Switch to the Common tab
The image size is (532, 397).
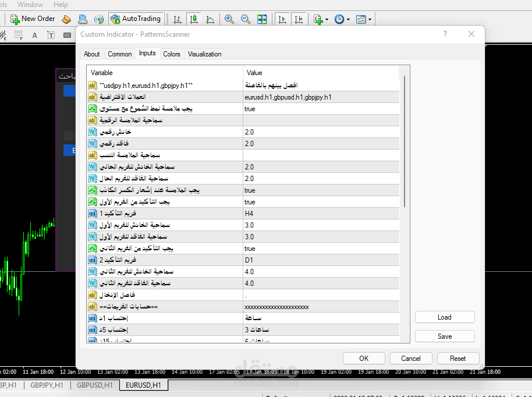[x=120, y=54]
